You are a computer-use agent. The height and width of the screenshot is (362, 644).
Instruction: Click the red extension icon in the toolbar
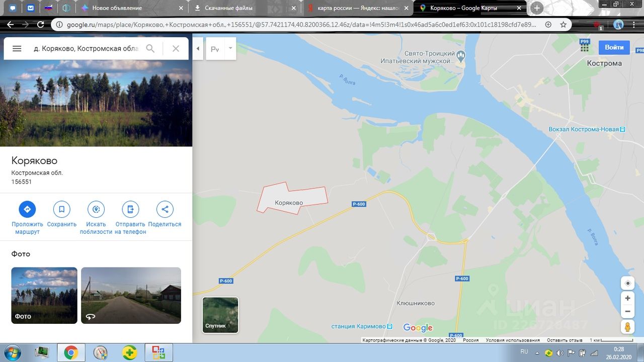pyautogui.click(x=597, y=25)
